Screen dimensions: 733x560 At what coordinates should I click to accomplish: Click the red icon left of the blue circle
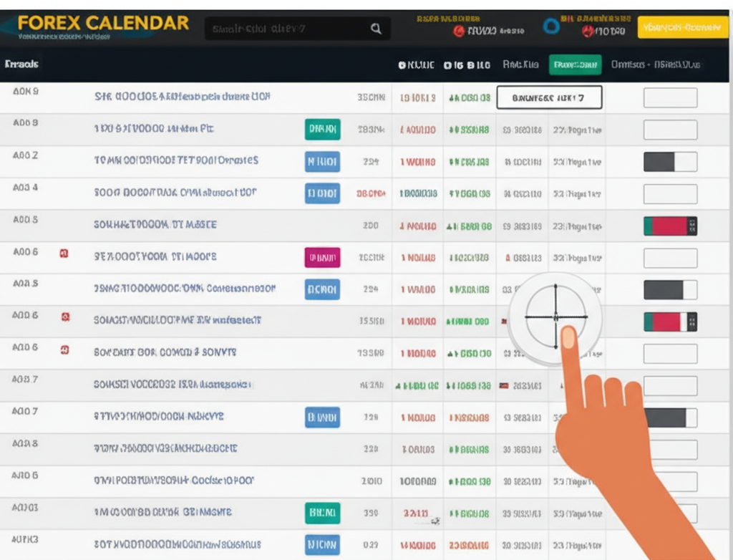click(459, 31)
